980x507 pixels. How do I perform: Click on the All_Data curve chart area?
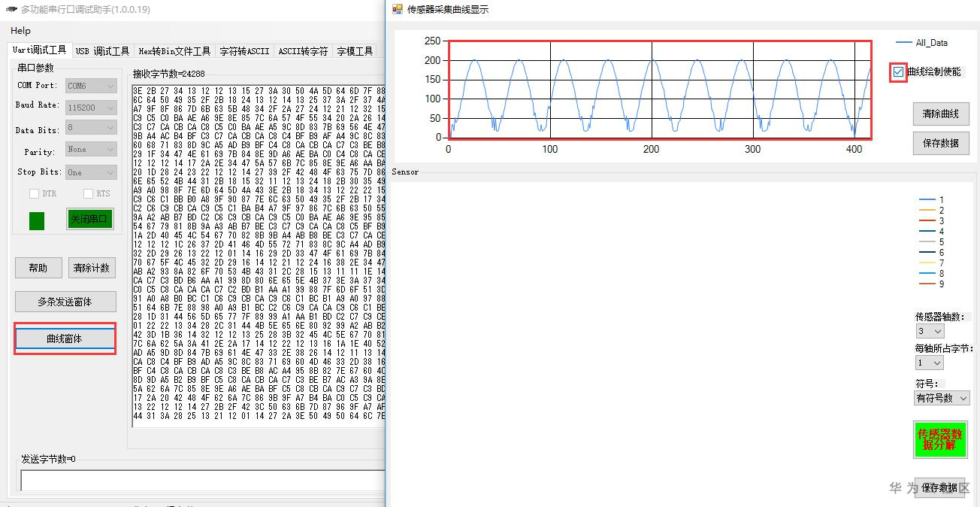pos(661,90)
